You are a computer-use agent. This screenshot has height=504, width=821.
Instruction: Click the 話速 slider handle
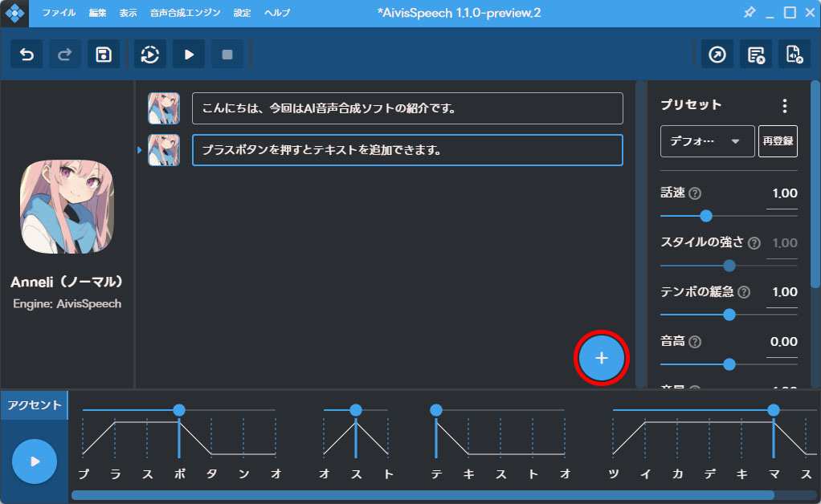pyautogui.click(x=706, y=215)
